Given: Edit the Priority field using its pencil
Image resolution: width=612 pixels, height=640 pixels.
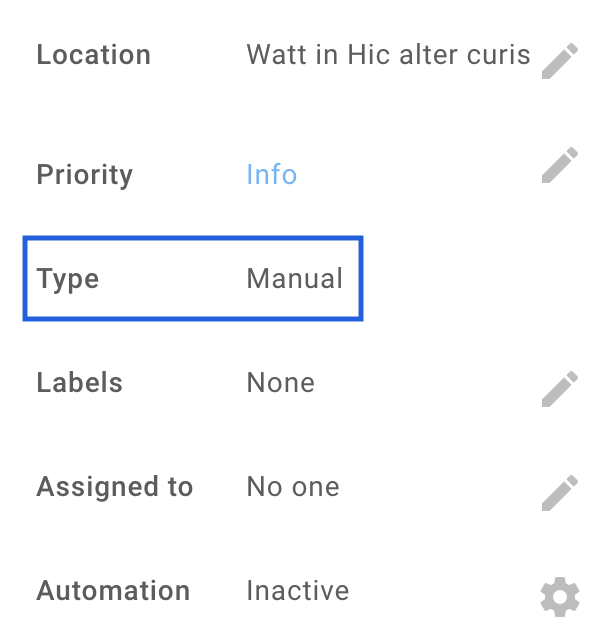Looking at the screenshot, I should 560,166.
